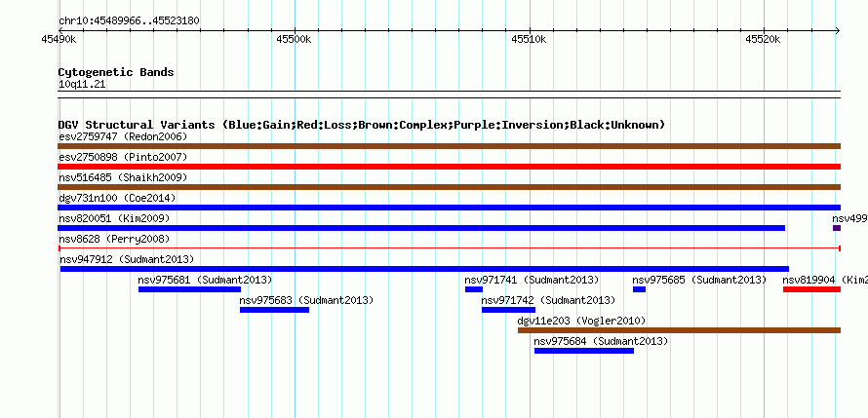Click the nsv516485 (Shaikh2009) brown bar

[x=449, y=187]
